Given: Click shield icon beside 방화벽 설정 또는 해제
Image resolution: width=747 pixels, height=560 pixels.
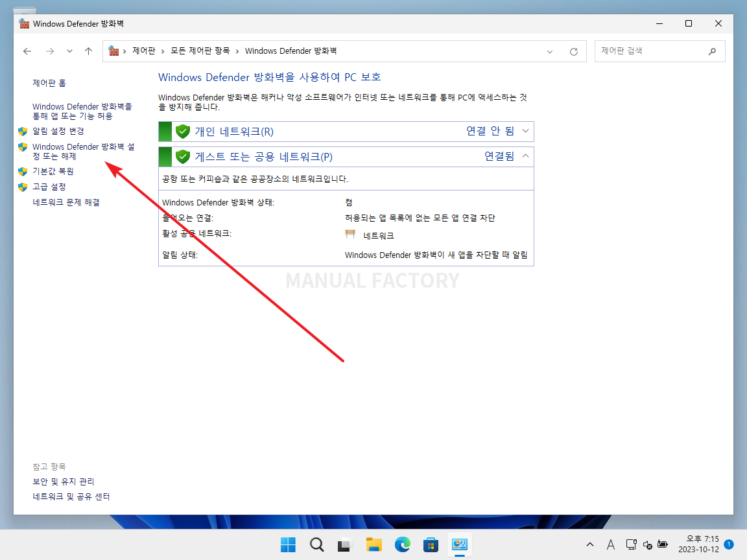Looking at the screenshot, I should [x=23, y=146].
